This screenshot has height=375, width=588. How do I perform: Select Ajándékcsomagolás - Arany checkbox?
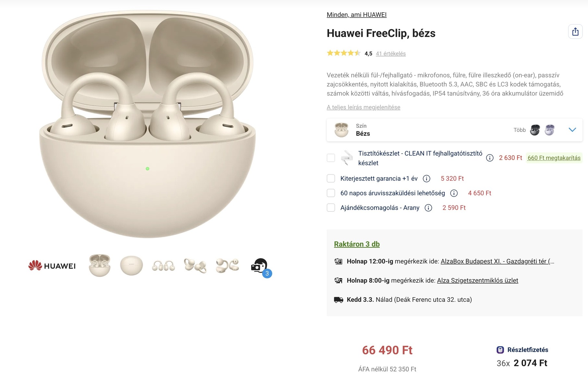331,208
